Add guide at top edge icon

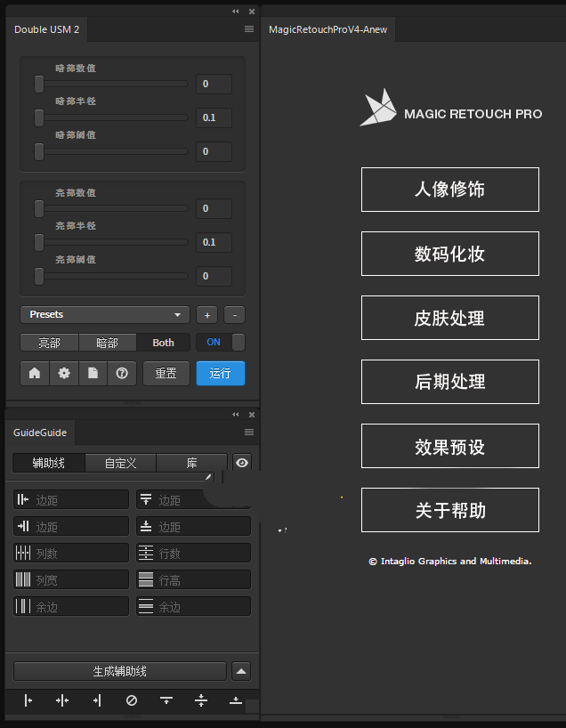pyautogui.click(x=166, y=700)
